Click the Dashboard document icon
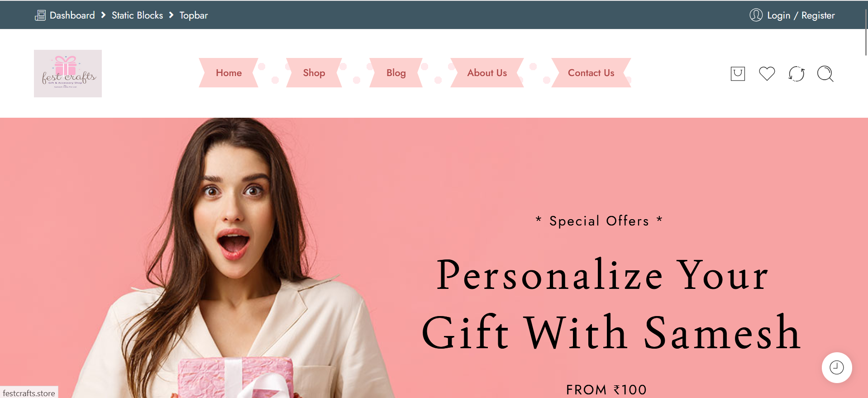Viewport: 868px width, 398px height. 40,15
